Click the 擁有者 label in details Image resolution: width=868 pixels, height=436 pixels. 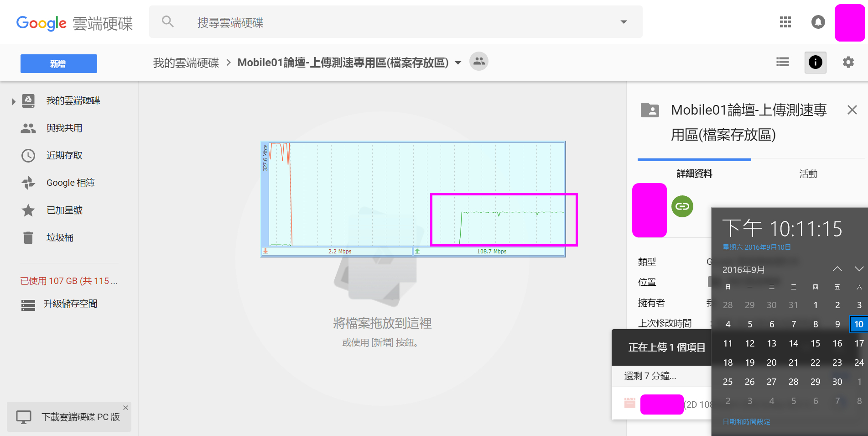click(x=651, y=303)
